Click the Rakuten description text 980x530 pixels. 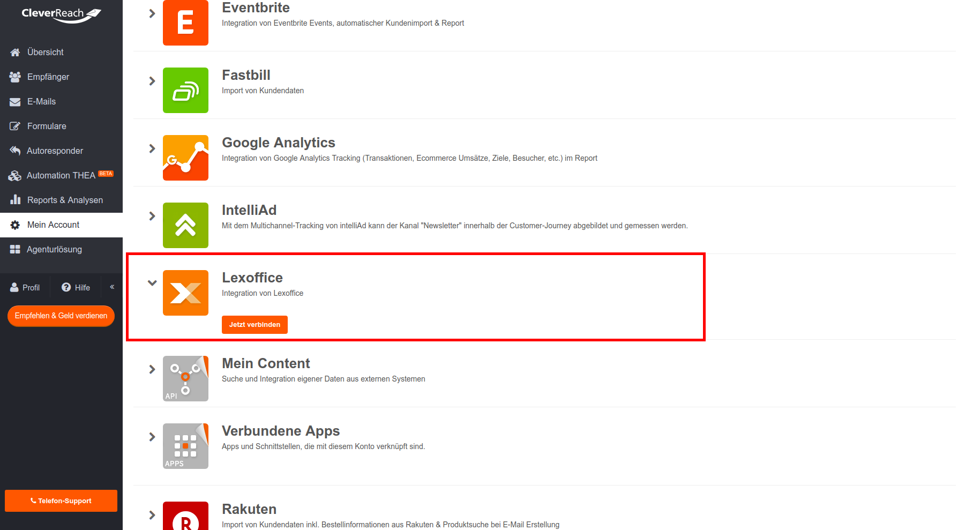point(391,525)
